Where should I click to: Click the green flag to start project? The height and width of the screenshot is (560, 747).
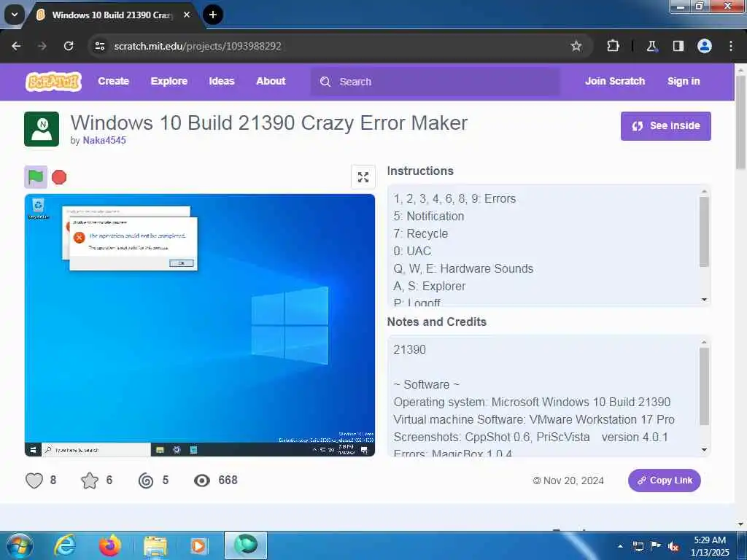coord(36,177)
